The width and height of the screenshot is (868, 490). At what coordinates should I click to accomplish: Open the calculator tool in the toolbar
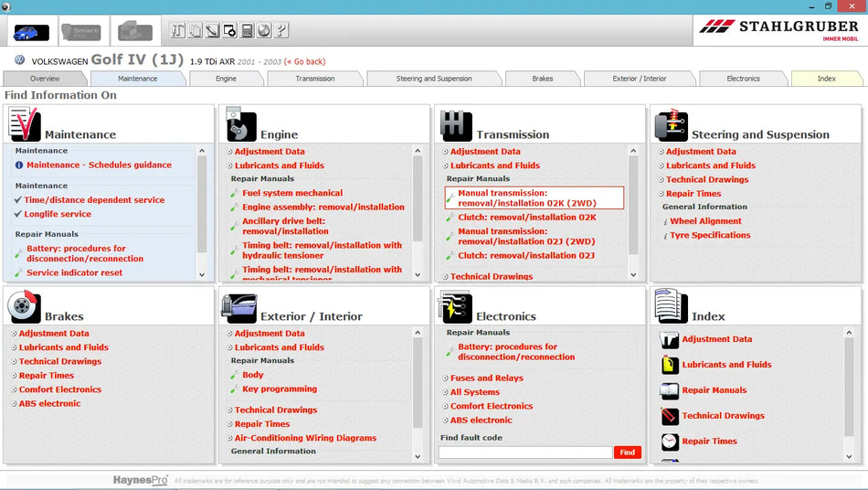coord(247,31)
